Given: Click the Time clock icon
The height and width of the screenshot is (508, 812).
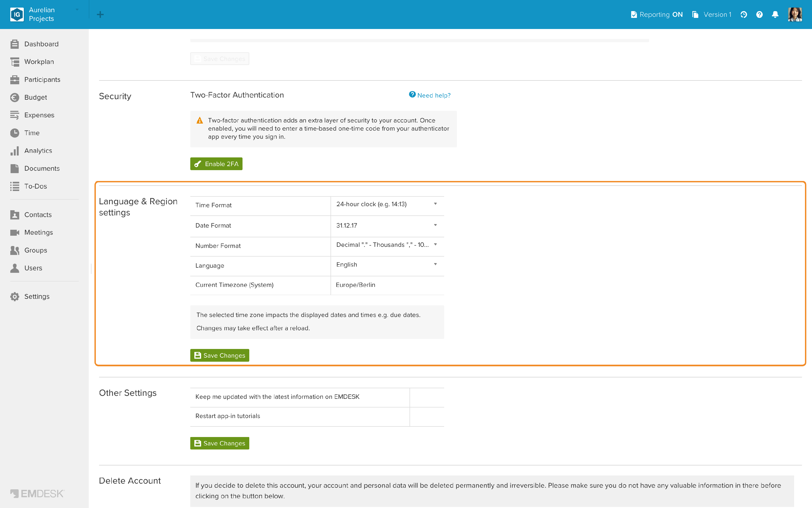Looking at the screenshot, I should 14,133.
